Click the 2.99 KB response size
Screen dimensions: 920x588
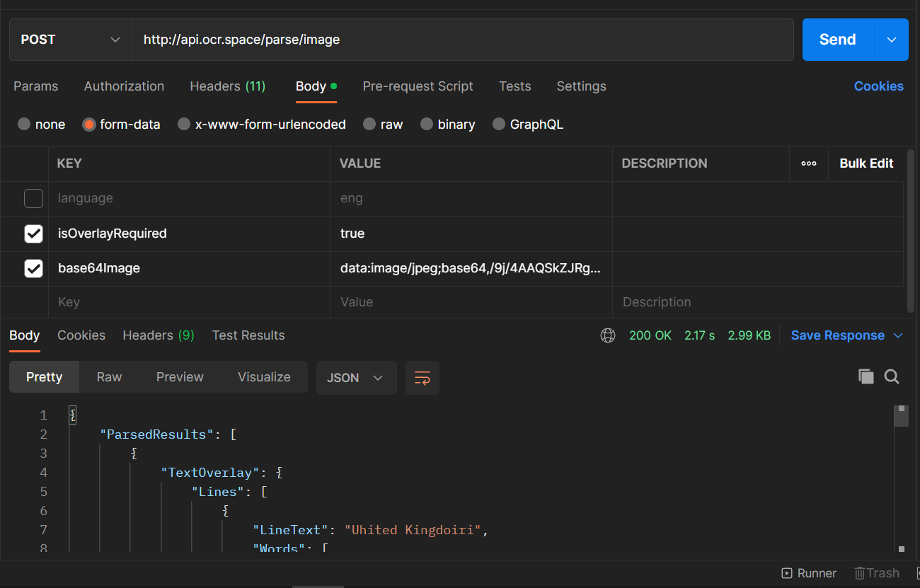point(749,335)
